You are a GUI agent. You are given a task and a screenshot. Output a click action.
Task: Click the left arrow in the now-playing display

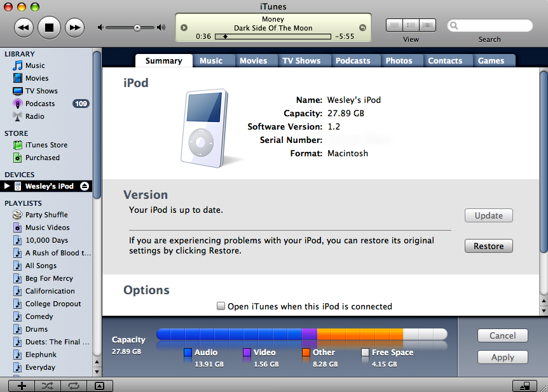(x=184, y=27)
